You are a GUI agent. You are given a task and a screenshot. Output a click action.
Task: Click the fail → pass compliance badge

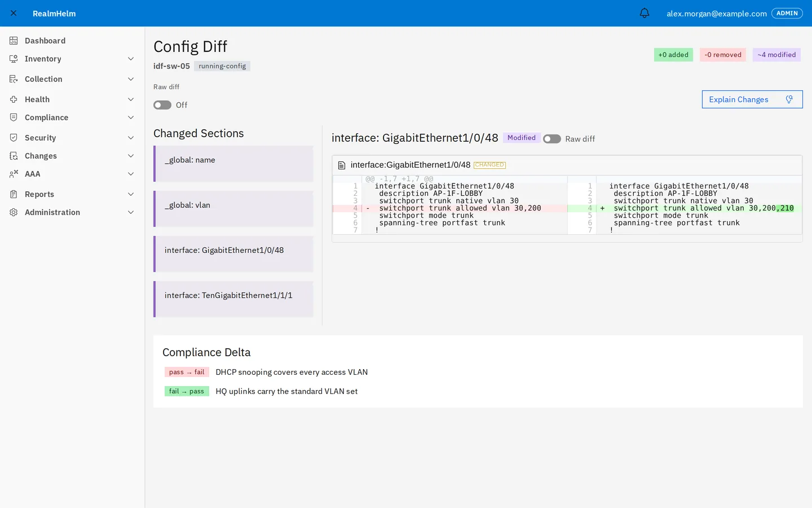pos(187,391)
